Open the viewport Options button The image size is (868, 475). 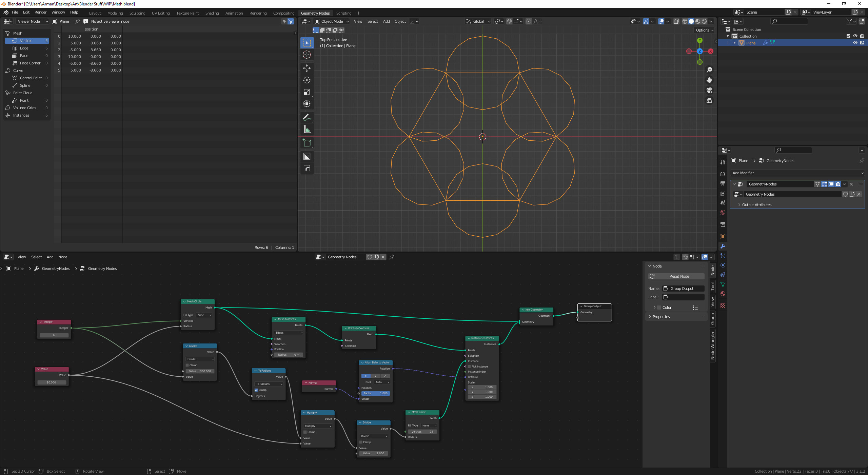pyautogui.click(x=705, y=30)
